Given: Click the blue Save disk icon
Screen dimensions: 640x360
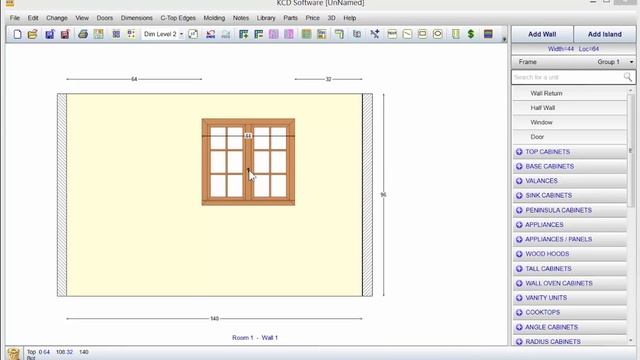Looking at the screenshot, I should tap(50, 34).
